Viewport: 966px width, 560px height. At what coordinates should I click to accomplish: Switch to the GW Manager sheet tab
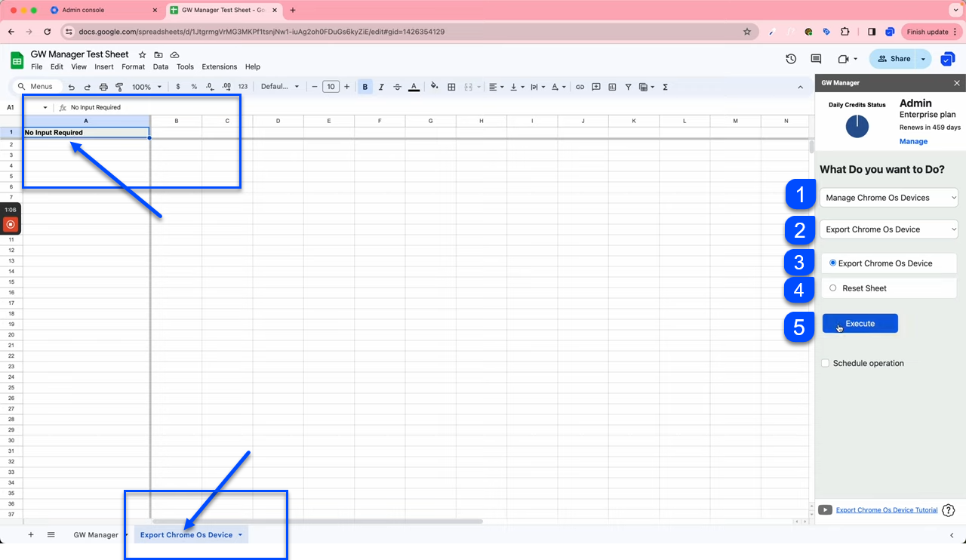[x=96, y=535]
